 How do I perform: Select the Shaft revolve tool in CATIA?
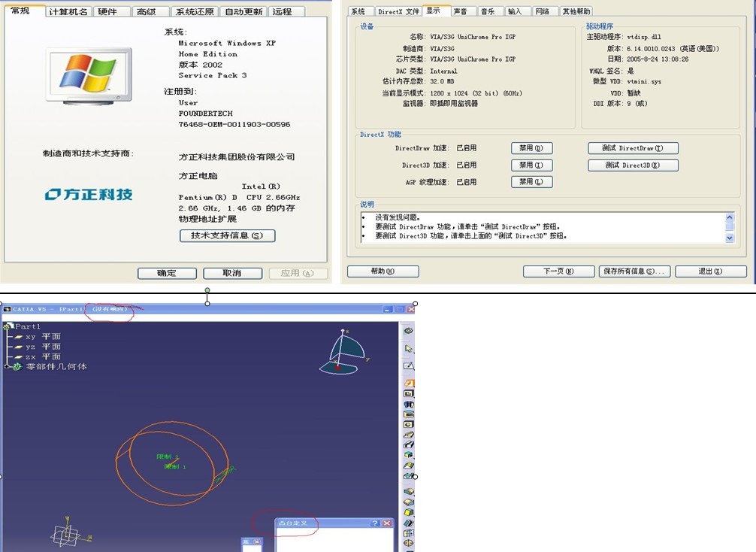coord(408,404)
